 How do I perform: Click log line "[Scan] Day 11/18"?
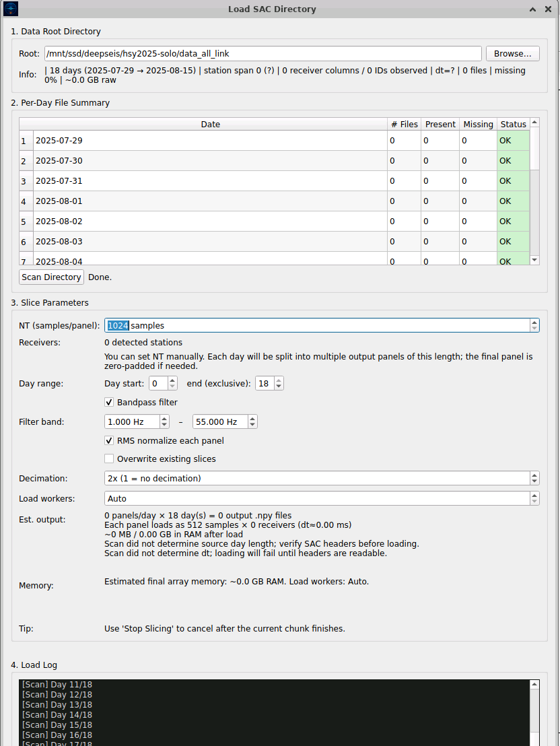pos(57,685)
